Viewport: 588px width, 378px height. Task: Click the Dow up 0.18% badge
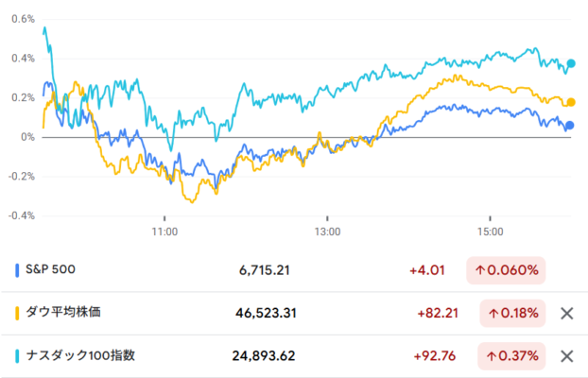point(511,313)
